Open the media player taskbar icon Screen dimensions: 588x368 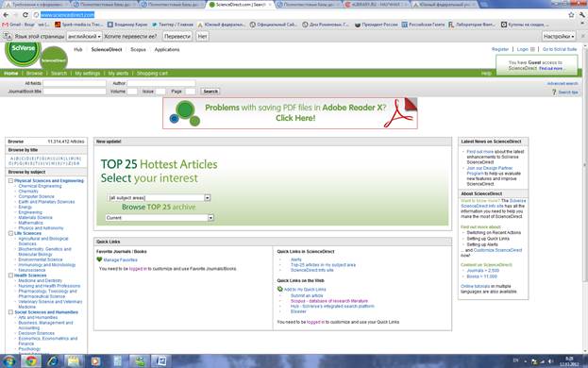point(95,361)
